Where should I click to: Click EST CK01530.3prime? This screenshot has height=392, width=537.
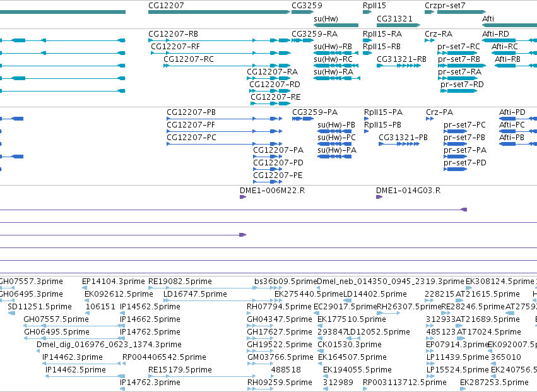[x=350, y=345]
